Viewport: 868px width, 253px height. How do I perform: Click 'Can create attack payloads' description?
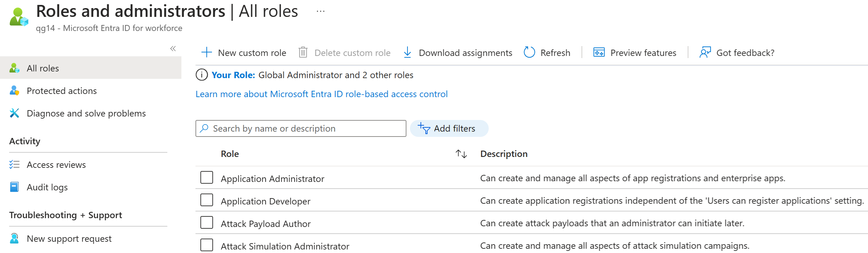point(612,223)
